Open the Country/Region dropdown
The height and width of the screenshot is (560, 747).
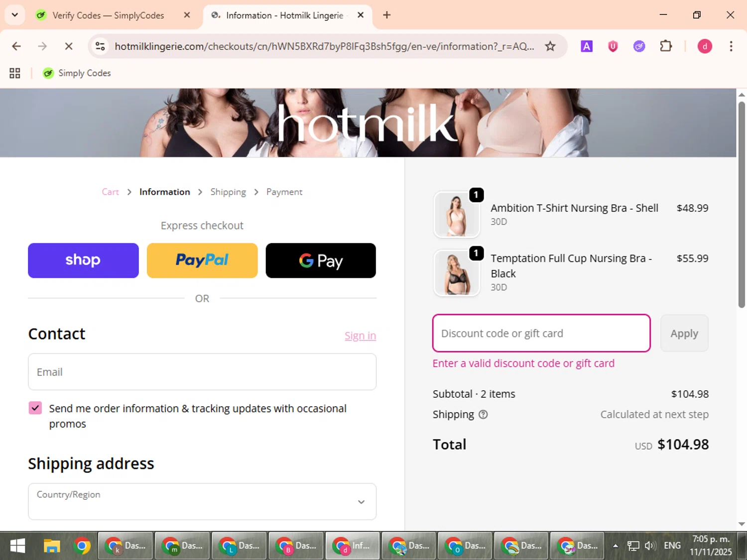(x=202, y=501)
